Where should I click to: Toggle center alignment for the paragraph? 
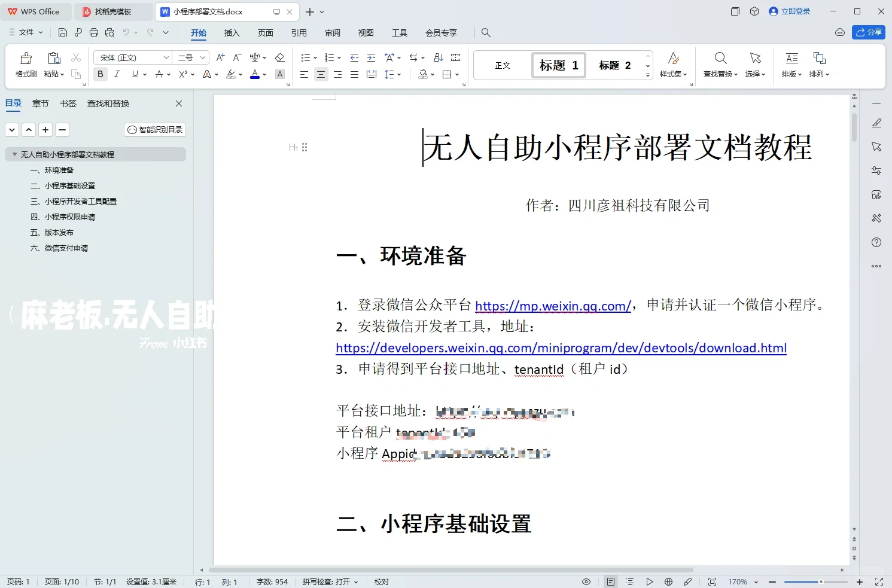[321, 74]
